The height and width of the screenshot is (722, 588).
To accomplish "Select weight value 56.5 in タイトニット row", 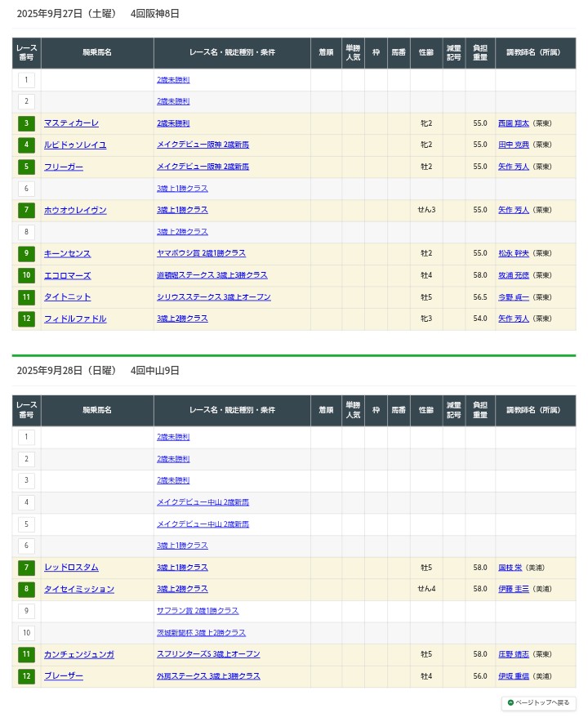I will (x=480, y=297).
